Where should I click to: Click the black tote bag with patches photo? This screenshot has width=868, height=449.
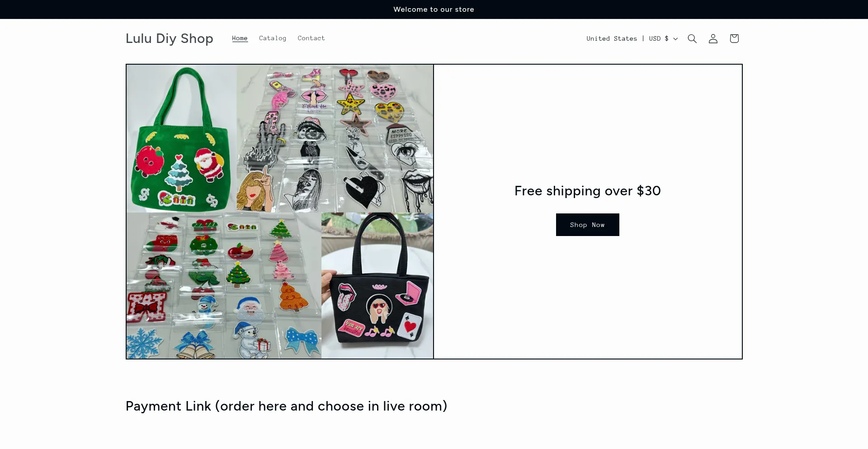tap(377, 285)
